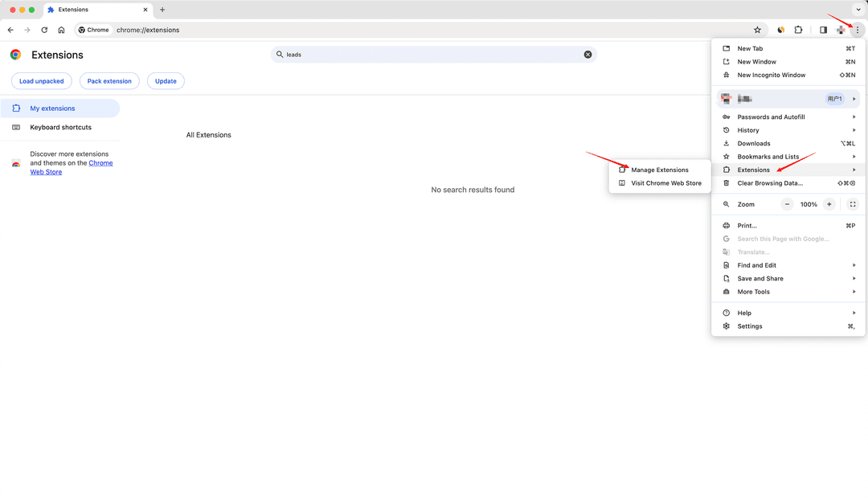Clear the search box using the X icon
This screenshot has width=868, height=500.
click(588, 54)
